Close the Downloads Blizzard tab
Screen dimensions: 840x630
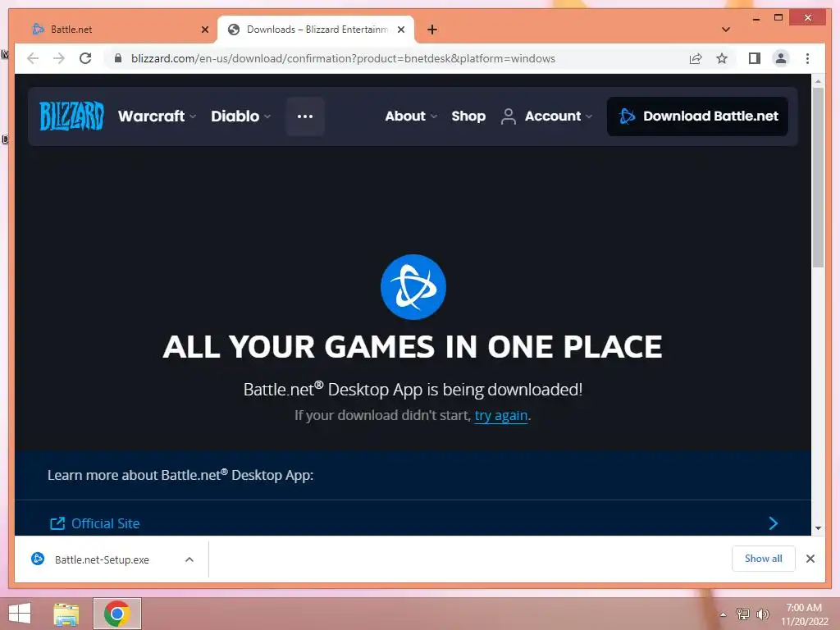(x=400, y=30)
